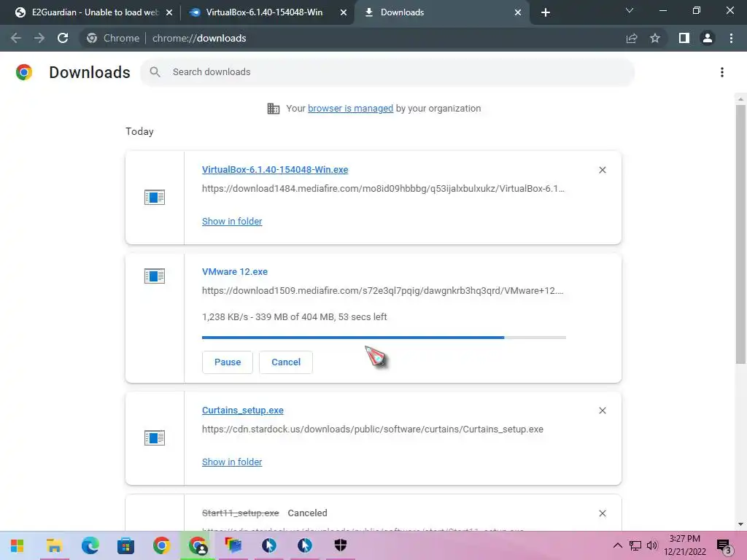Screen dimensions: 747x560
Task: Click the VMware 12.exe file icon
Action: [155, 276]
